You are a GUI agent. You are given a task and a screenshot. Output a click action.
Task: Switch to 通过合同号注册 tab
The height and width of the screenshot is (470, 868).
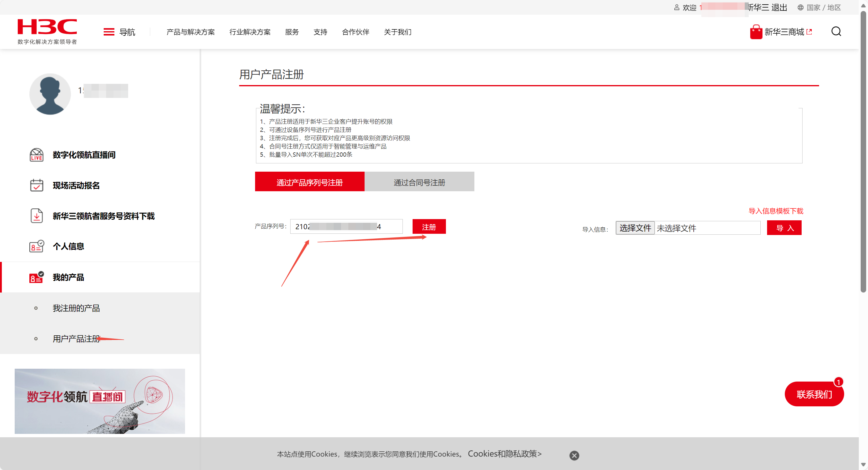click(419, 182)
